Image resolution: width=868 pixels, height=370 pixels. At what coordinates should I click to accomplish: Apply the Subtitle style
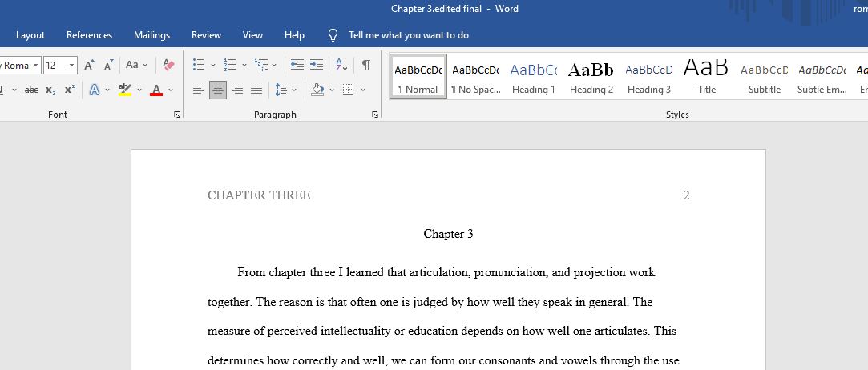pos(765,77)
